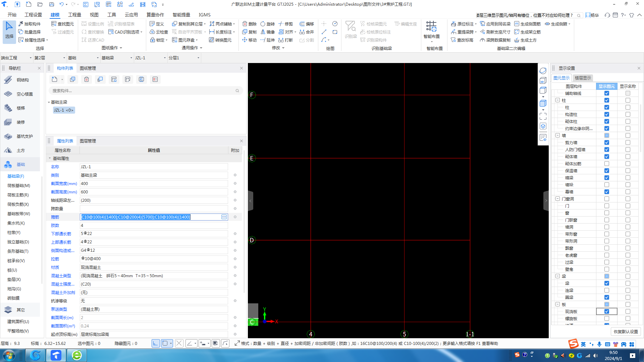Select 独立基础(D) in navigation
The height and width of the screenshot is (362, 644).
18,242
